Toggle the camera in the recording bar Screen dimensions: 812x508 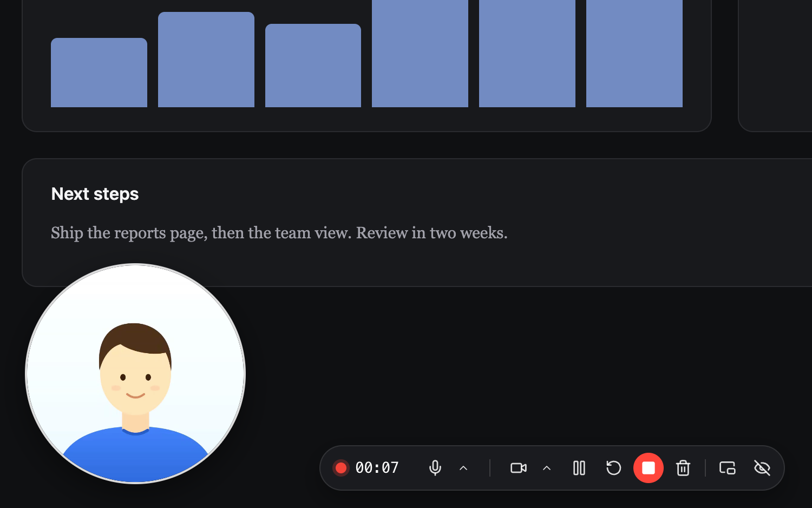[518, 468]
